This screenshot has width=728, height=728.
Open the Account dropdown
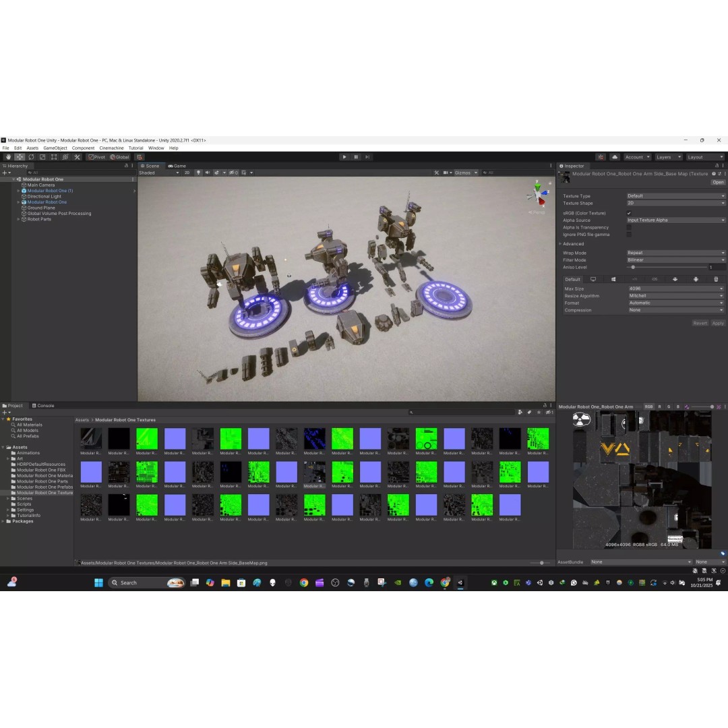(637, 157)
